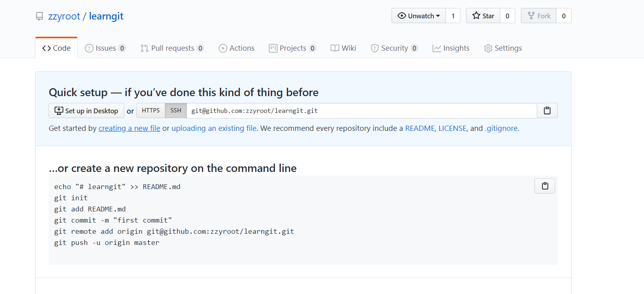Open the repository Settings tab
Image resolution: width=644 pixels, height=294 pixels.
tap(503, 48)
